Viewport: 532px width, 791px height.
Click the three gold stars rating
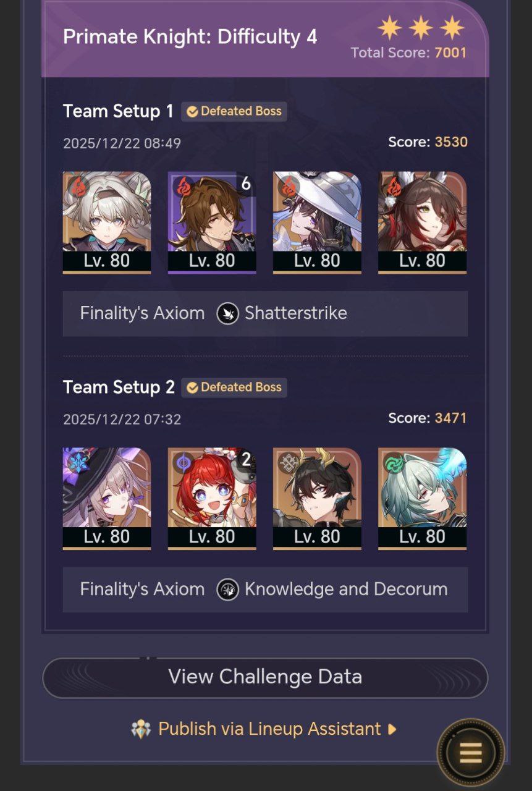click(421, 28)
